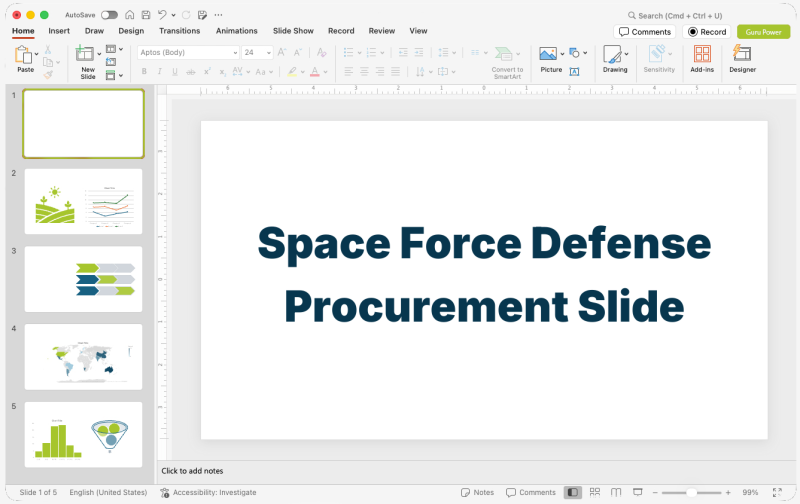Toggle Strikethrough formatting
This screenshot has width=800, height=504.
coord(191,72)
